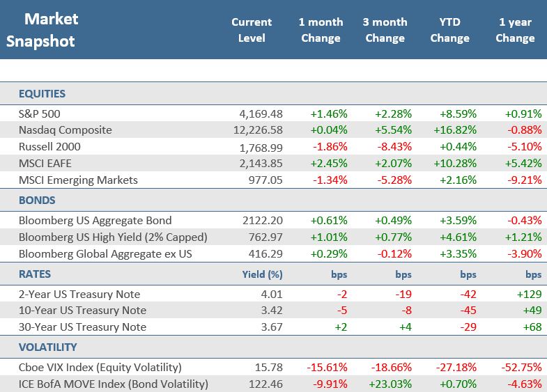547x392 pixels.
Task: Click Nasdaq 3 month change +5.54%
Action: pyautogui.click(x=393, y=130)
